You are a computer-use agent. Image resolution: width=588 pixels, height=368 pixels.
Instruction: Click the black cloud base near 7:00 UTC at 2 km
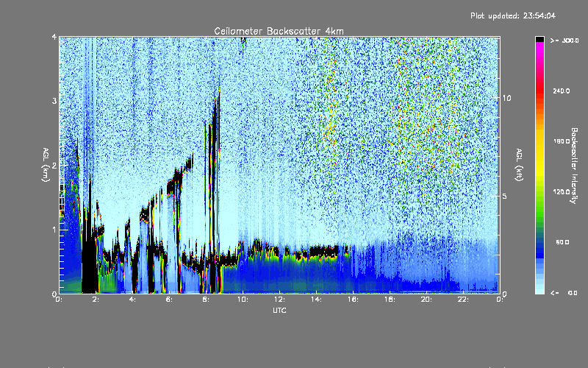coord(189,163)
